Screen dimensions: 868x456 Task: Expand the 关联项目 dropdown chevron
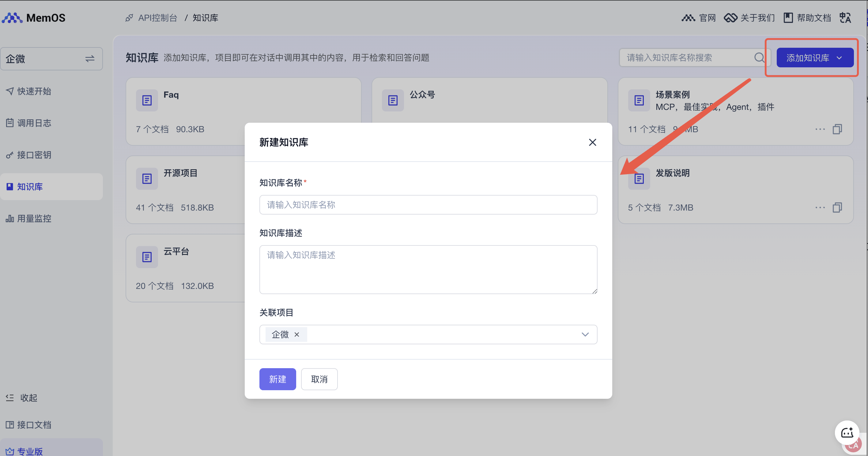click(x=585, y=335)
